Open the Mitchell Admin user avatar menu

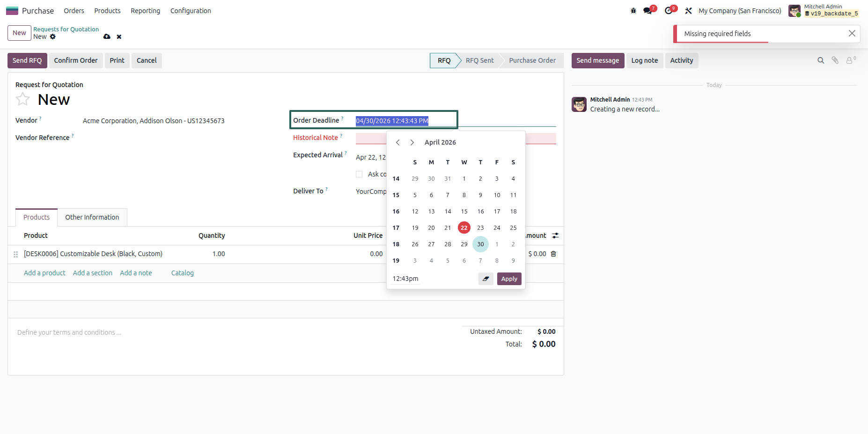tap(794, 11)
